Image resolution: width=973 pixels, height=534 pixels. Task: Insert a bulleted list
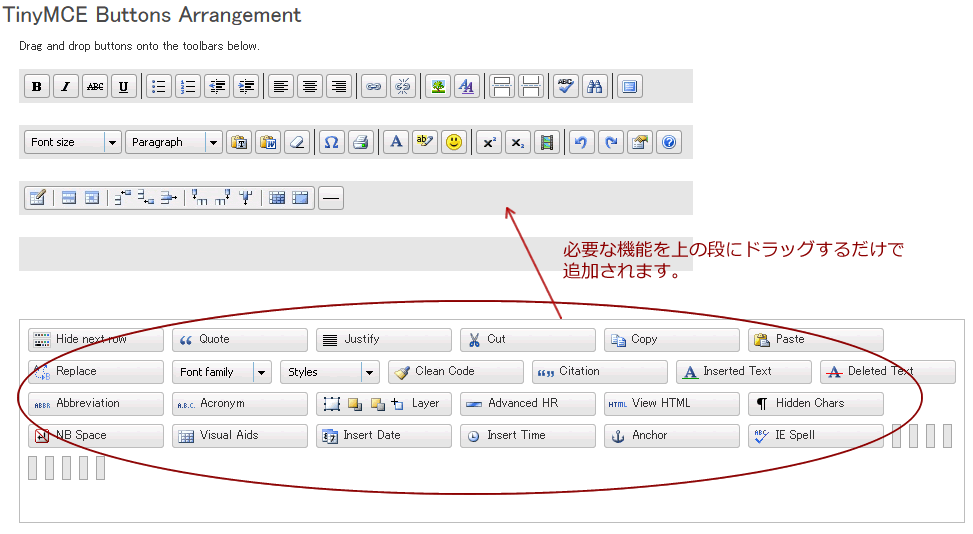pos(159,86)
